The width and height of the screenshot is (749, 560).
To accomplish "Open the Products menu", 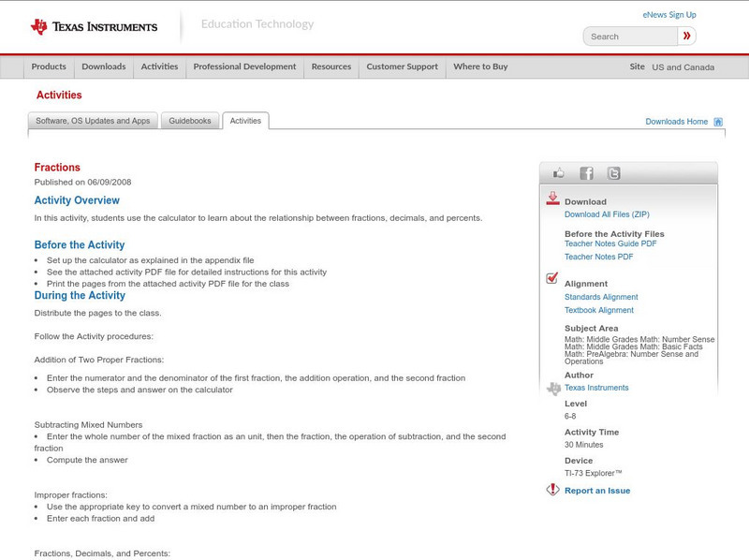I will (x=49, y=67).
